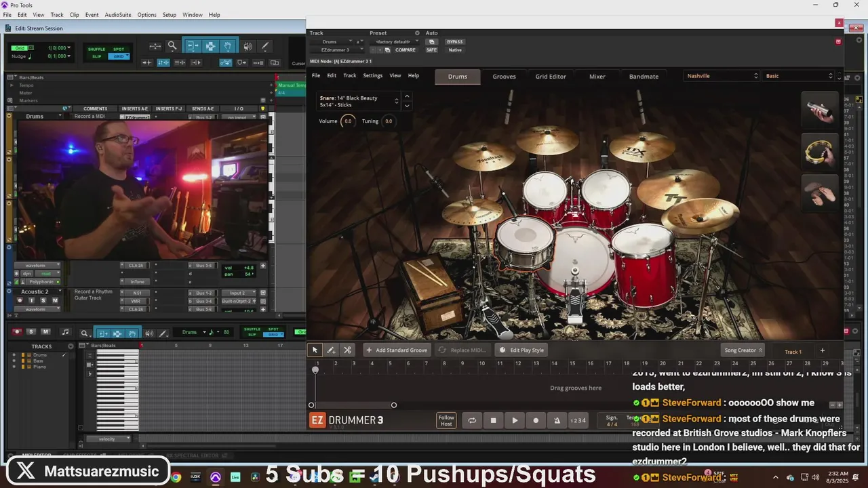Select EZdrummer scissors cut tool
The image size is (868, 488).
coord(347,350)
